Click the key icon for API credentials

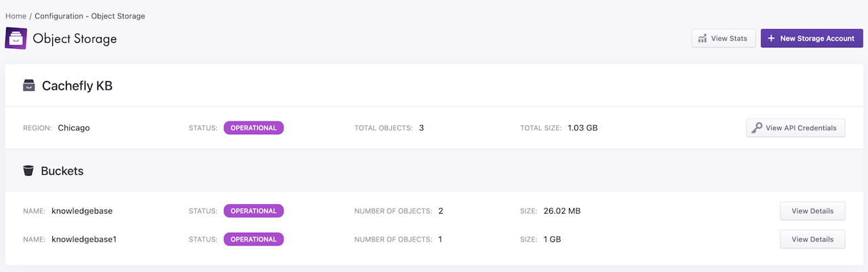point(756,128)
